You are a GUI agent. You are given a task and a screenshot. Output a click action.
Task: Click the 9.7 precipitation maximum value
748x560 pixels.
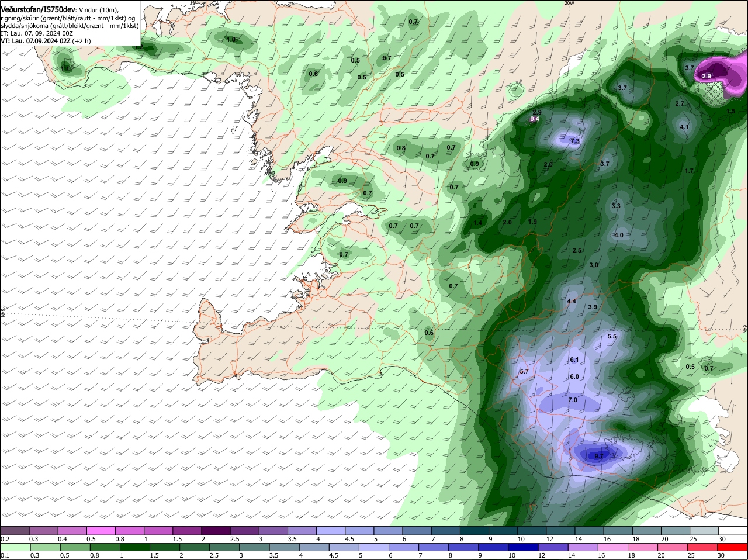(599, 456)
